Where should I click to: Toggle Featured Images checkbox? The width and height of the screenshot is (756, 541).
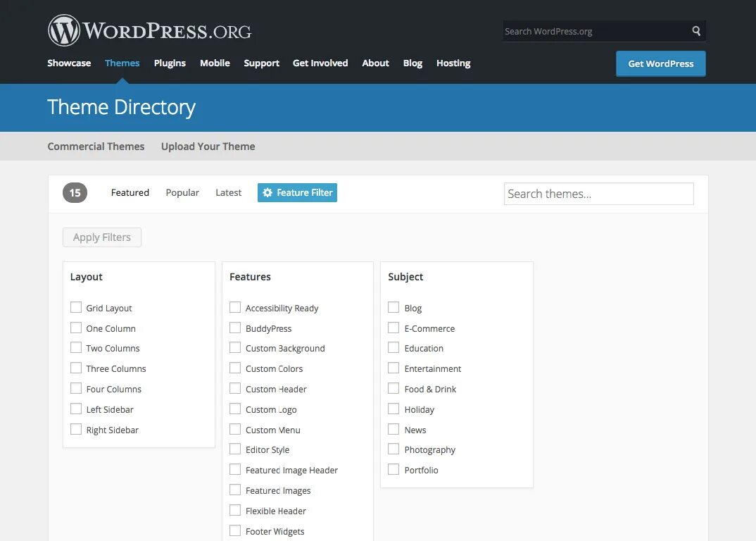pos(235,490)
